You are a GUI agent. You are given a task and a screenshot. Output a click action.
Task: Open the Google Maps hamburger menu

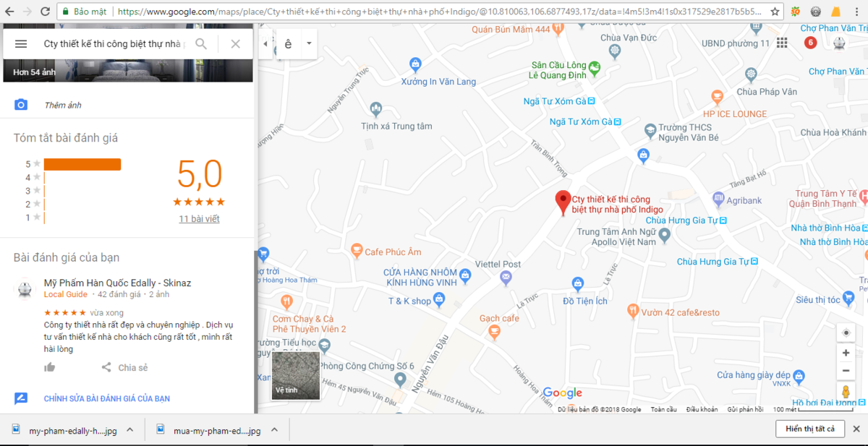[21, 44]
